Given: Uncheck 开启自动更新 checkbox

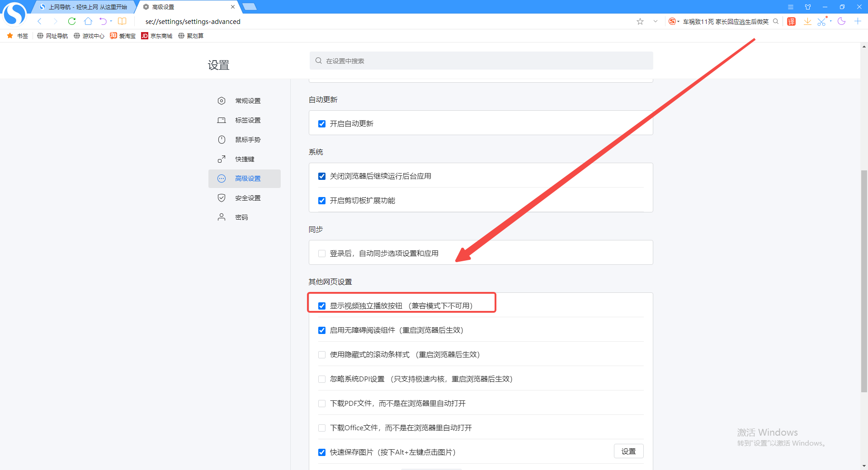Looking at the screenshot, I should (x=322, y=124).
